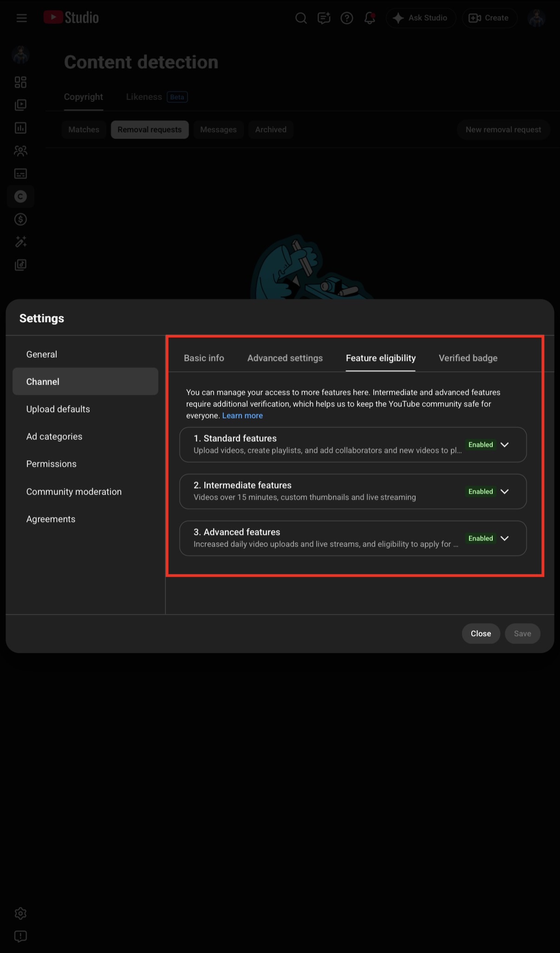560x953 pixels.
Task: Switch to the Verified badge tab
Action: [468, 358]
